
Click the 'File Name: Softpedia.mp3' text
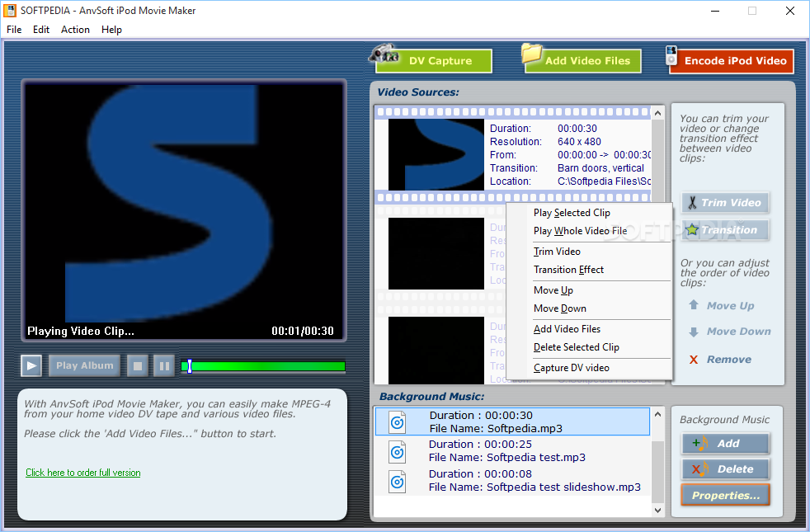(x=496, y=428)
